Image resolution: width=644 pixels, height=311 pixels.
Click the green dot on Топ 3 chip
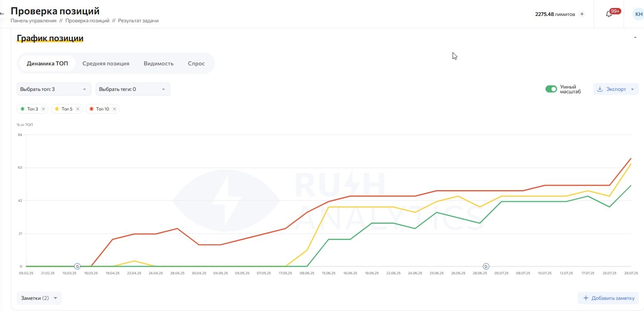click(x=22, y=109)
